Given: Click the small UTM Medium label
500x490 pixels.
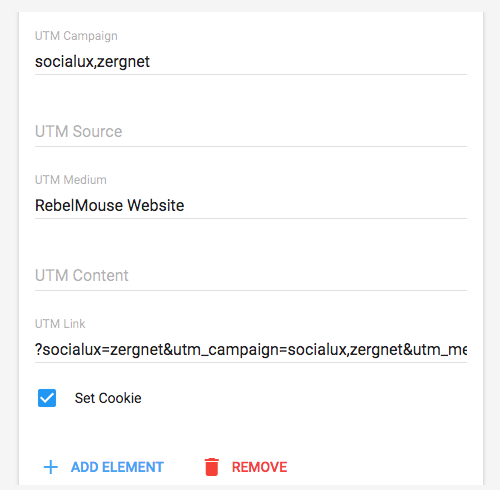Looking at the screenshot, I should (71, 180).
